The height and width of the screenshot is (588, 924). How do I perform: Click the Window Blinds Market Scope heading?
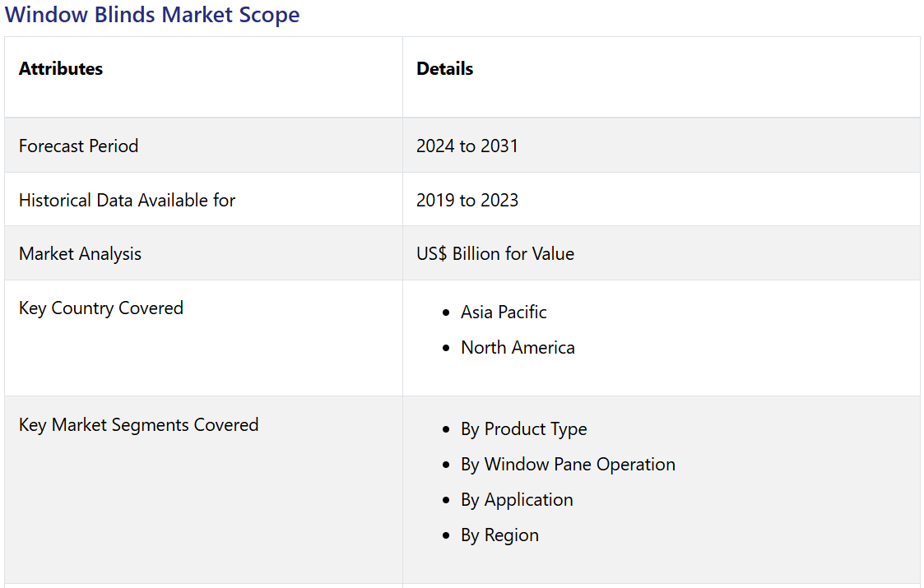point(152,15)
